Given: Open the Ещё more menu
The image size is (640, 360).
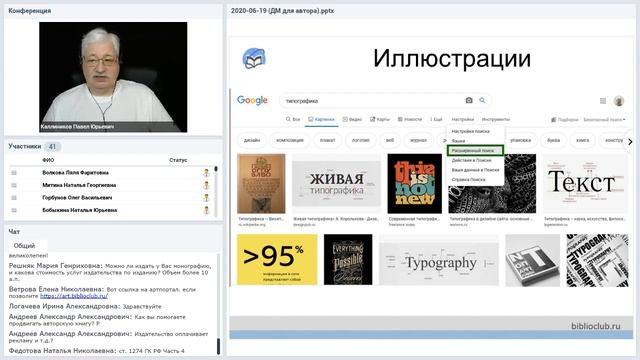Looking at the screenshot, I should click(x=436, y=120).
